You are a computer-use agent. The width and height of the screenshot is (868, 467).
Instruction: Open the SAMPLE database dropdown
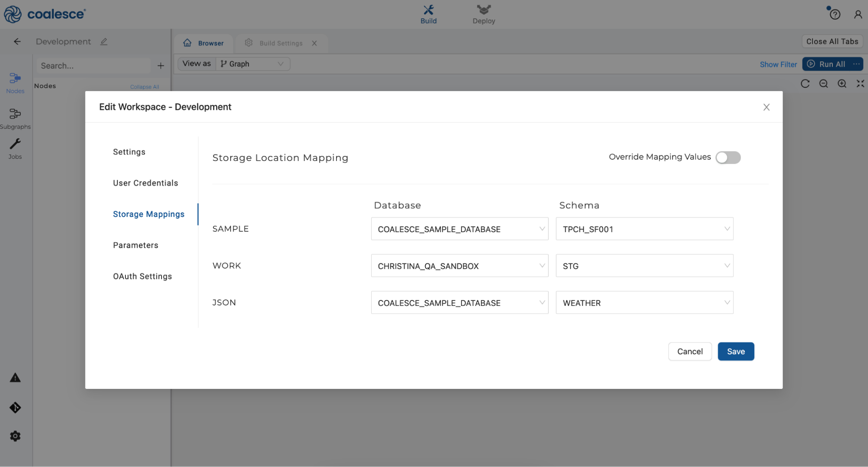pos(459,229)
